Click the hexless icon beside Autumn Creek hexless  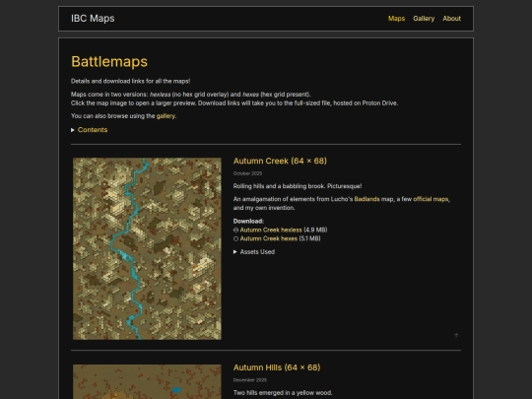click(x=235, y=230)
